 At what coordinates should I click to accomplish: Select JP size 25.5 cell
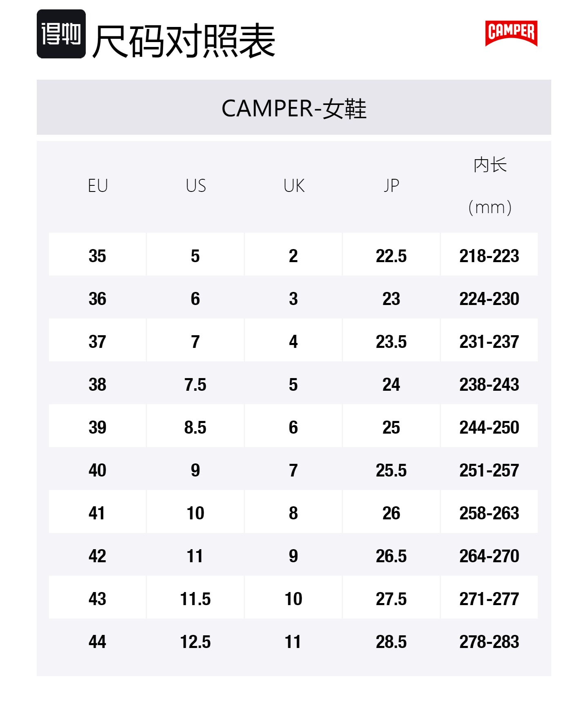click(x=391, y=470)
